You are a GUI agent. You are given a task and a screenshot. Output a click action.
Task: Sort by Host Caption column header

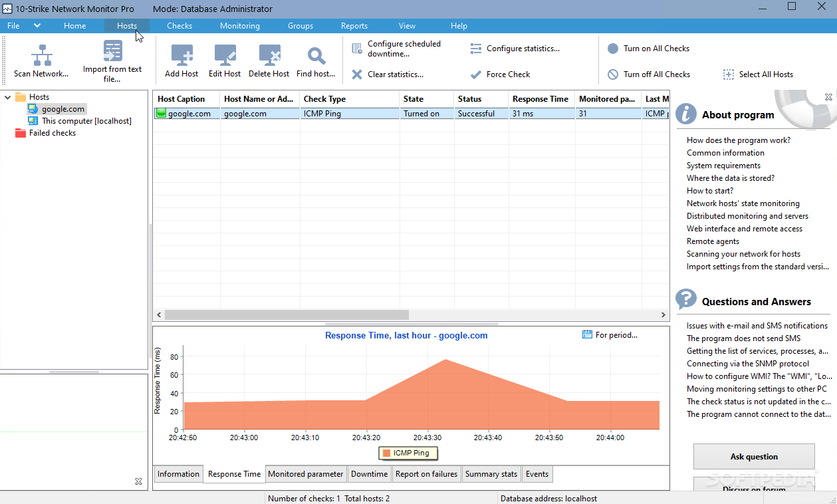point(186,99)
